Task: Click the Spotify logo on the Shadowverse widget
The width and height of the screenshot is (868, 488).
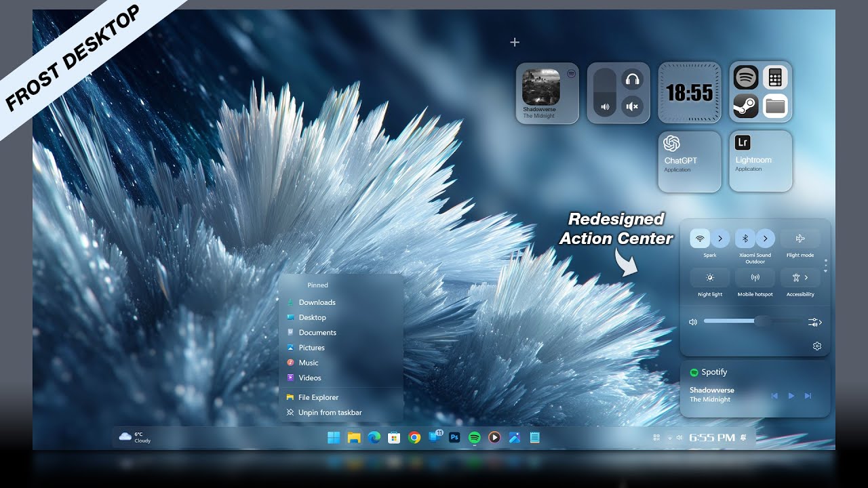Action: point(571,73)
